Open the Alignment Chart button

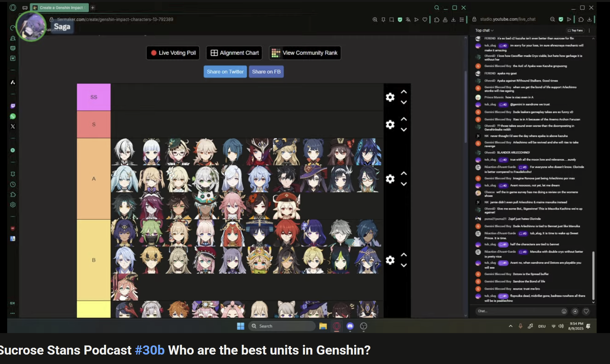point(234,53)
